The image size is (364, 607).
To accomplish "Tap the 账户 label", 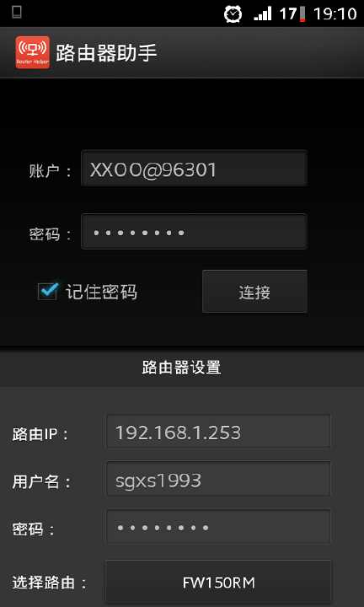I will [x=51, y=170].
